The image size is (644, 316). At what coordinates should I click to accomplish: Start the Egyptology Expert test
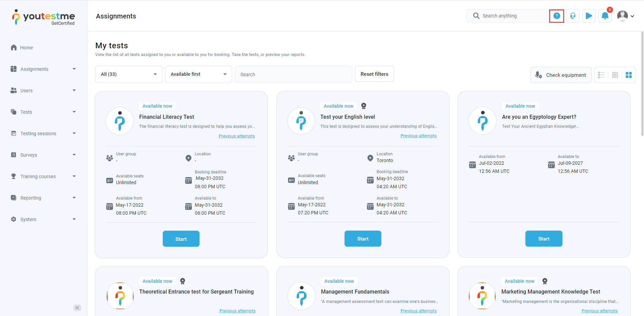click(x=544, y=239)
